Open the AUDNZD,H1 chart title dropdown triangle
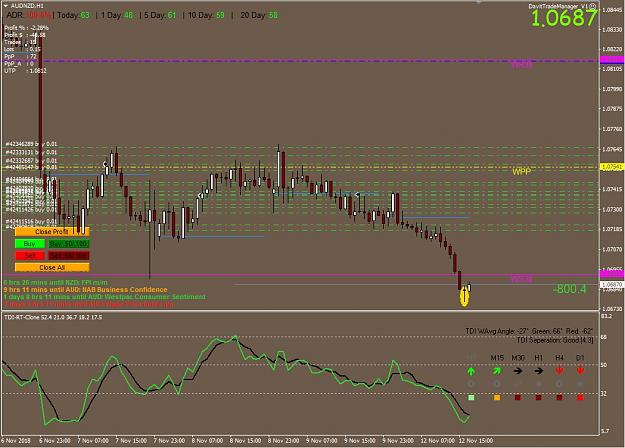 5,6
